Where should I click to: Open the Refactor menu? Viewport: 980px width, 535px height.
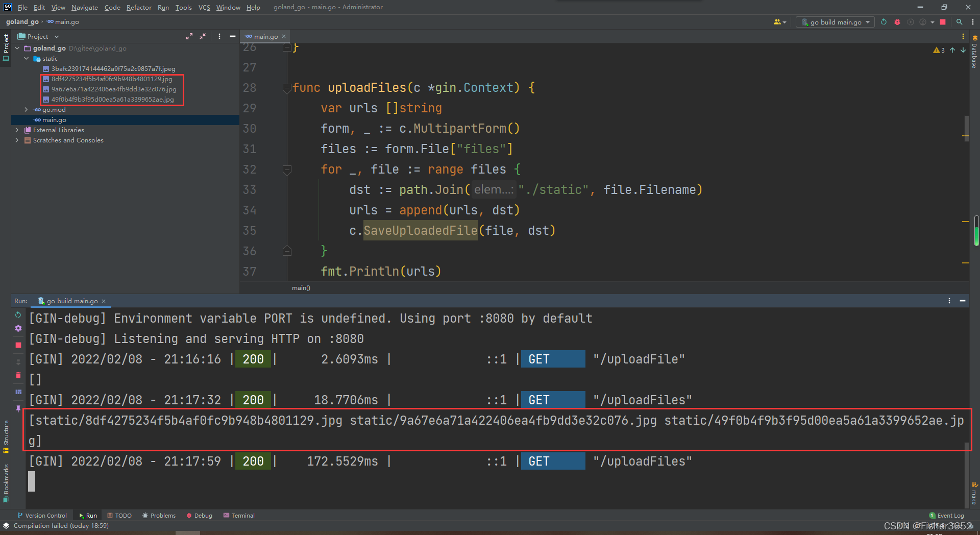(139, 7)
